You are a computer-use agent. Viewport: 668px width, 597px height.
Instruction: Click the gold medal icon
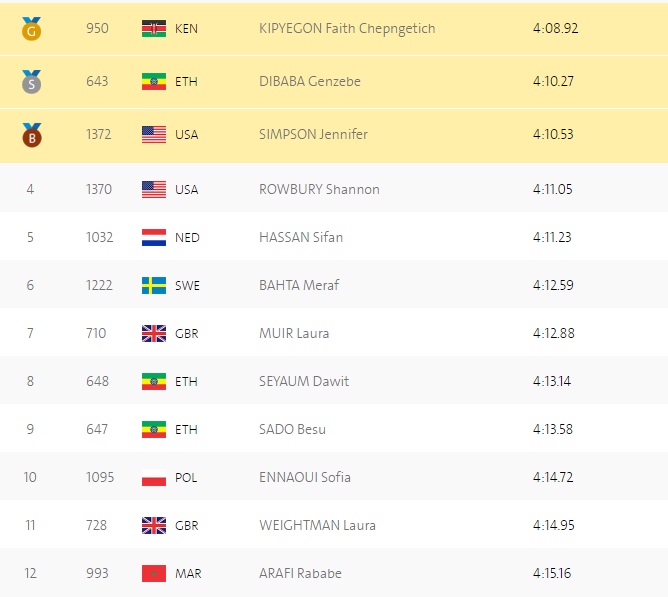point(32,29)
